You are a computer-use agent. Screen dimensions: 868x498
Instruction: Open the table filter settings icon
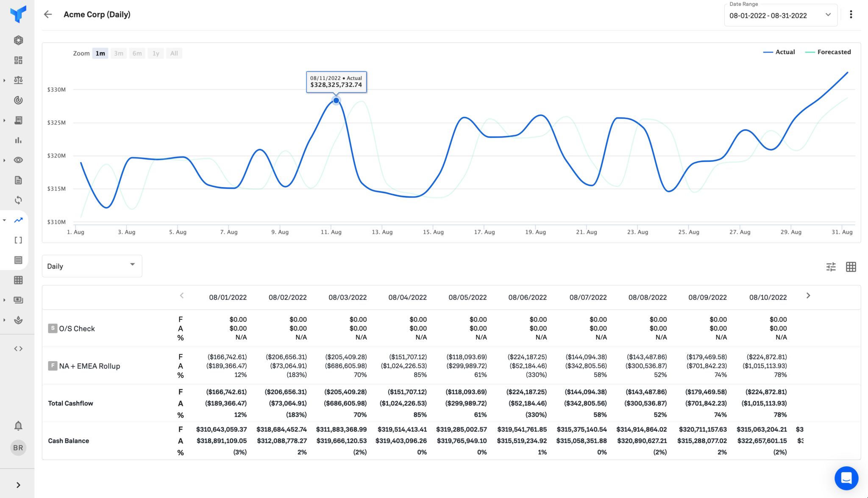[831, 267]
